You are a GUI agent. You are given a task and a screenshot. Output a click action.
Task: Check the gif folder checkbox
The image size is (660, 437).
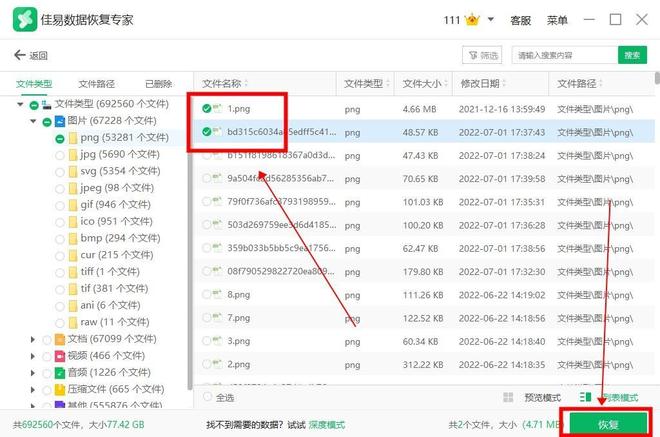[x=60, y=206]
